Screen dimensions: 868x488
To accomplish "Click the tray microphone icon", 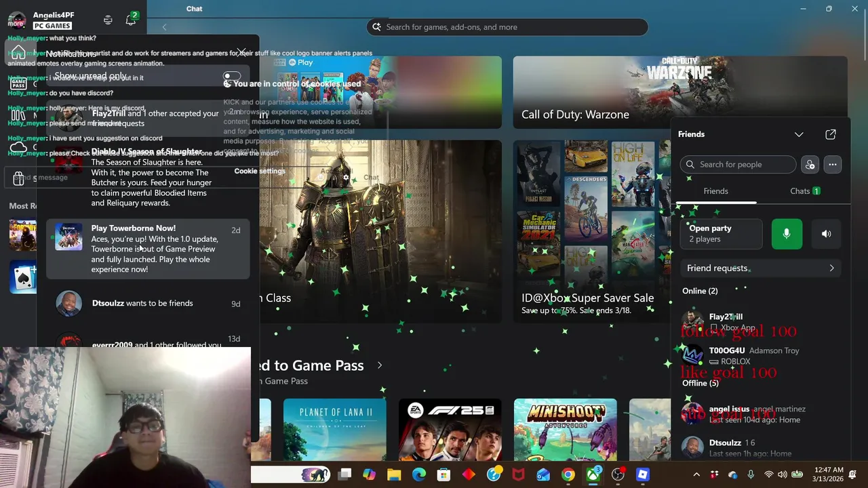I will tap(751, 474).
